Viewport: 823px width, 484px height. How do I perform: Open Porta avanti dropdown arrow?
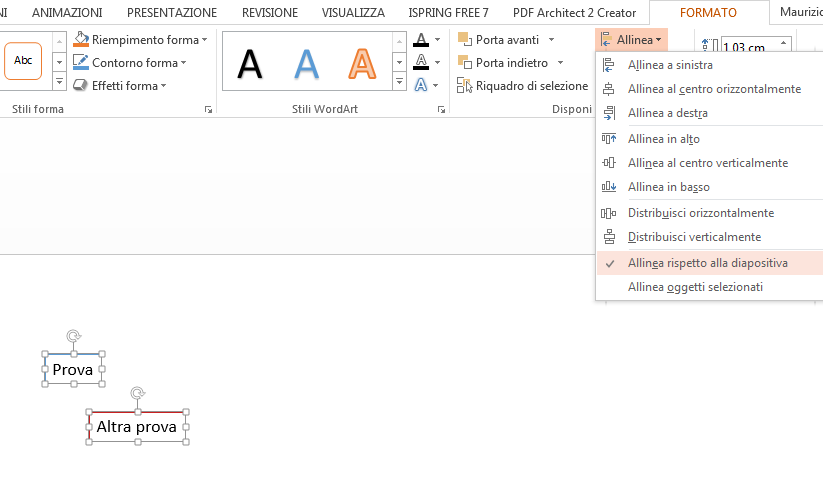click(551, 40)
